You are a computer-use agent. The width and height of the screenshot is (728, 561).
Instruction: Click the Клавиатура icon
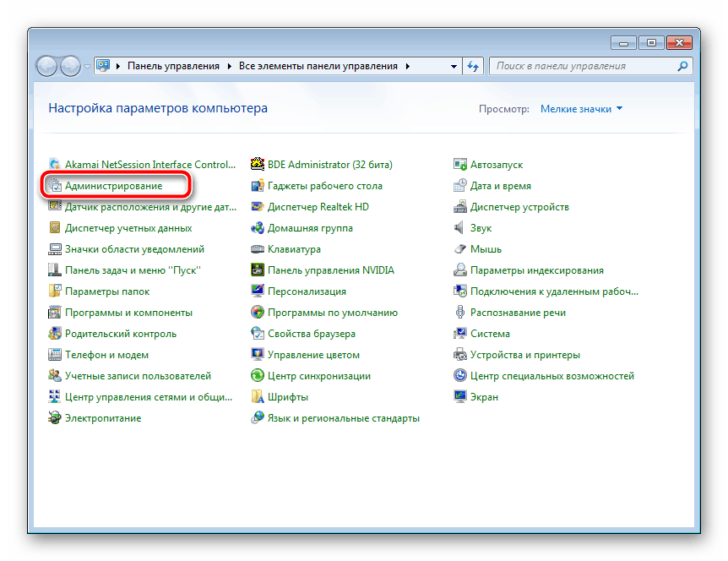pos(258,249)
